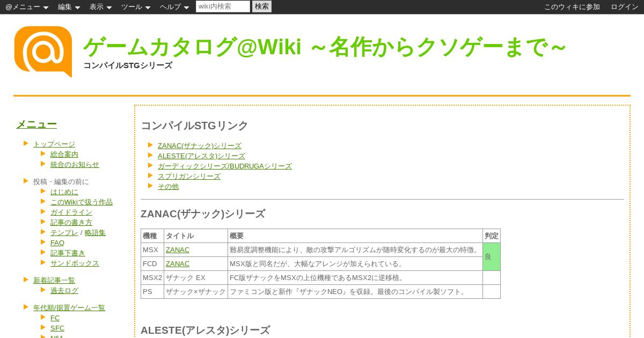This screenshot has height=338, width=644.
Task: Open このWikiで扱う作品 link
Action: click(82, 202)
